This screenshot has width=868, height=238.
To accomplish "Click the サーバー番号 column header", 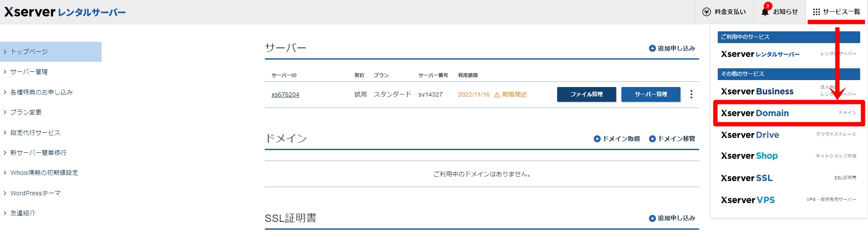I will coord(433,75).
